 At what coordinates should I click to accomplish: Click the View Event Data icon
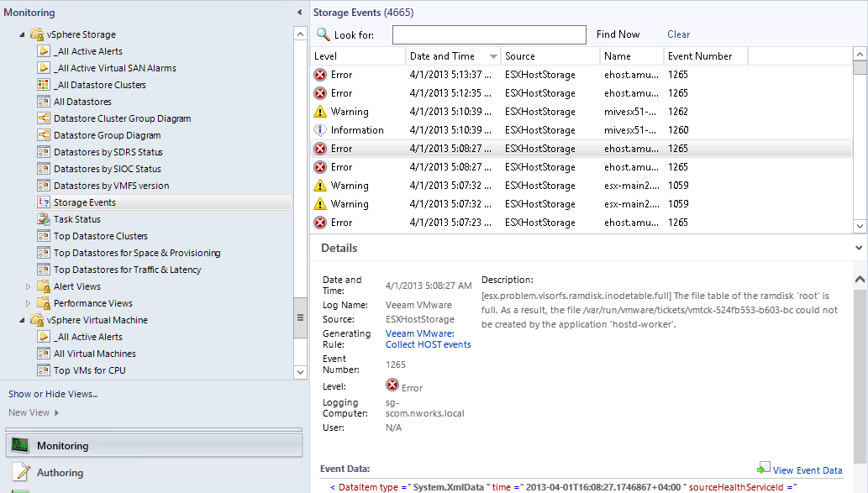(x=764, y=469)
